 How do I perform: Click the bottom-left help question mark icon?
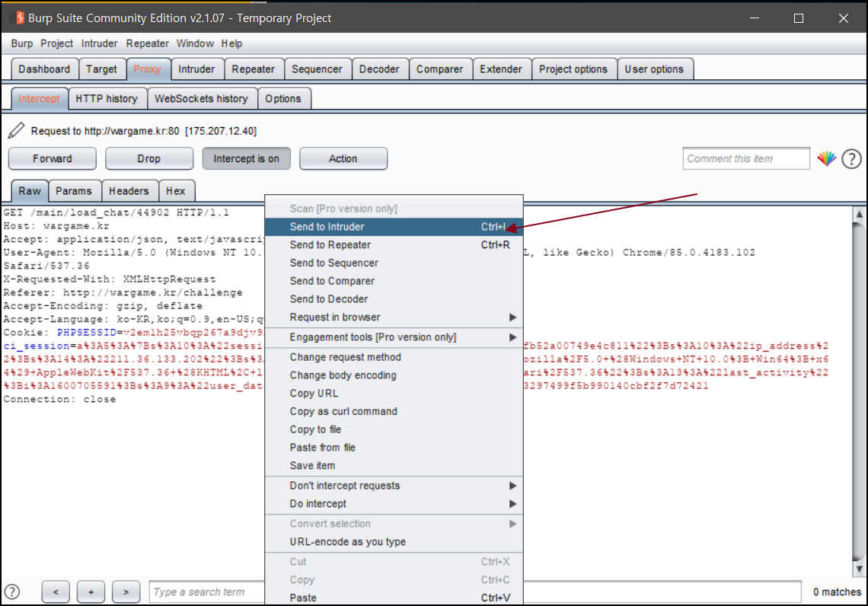tap(11, 592)
